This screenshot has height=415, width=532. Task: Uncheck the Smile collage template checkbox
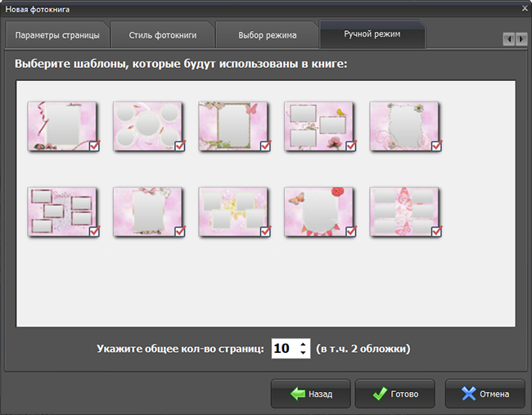(x=94, y=232)
